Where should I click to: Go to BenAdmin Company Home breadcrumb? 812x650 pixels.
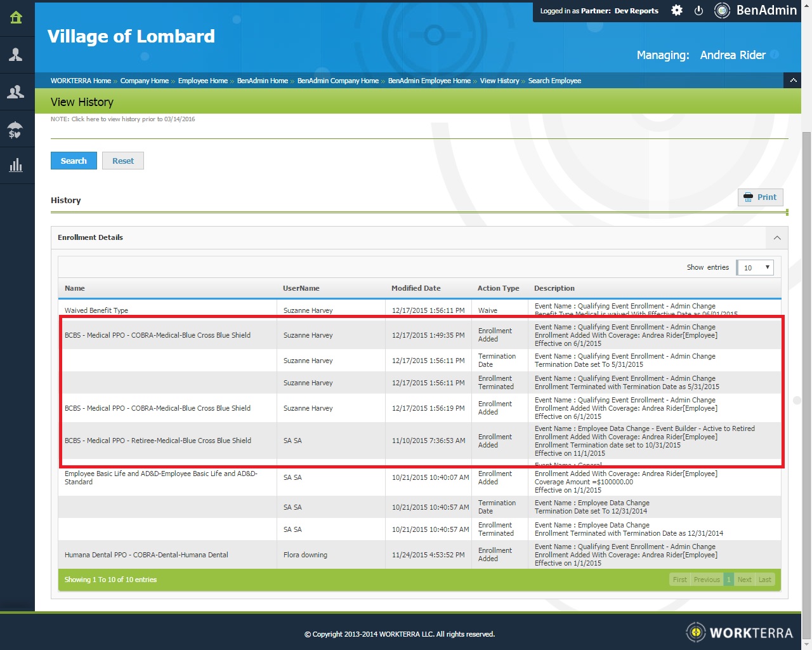coord(337,81)
